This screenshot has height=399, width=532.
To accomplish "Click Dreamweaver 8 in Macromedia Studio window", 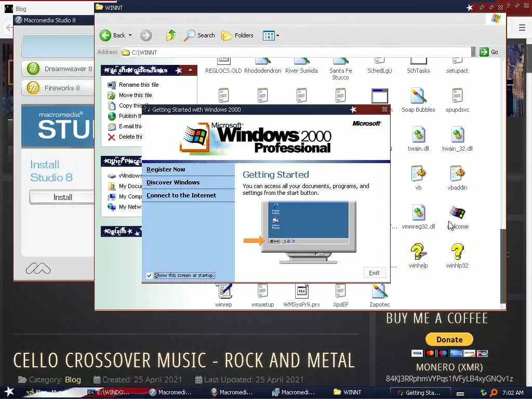I will tap(58, 69).
